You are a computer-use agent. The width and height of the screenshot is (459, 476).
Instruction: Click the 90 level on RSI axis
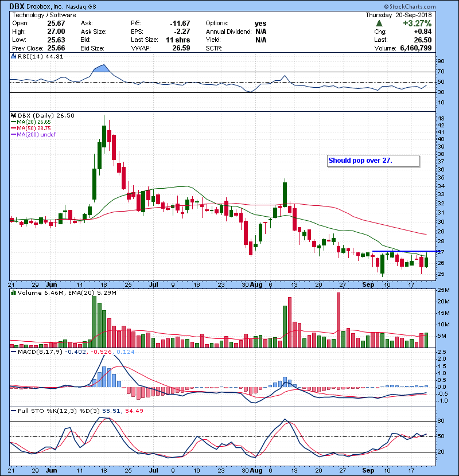(441, 61)
